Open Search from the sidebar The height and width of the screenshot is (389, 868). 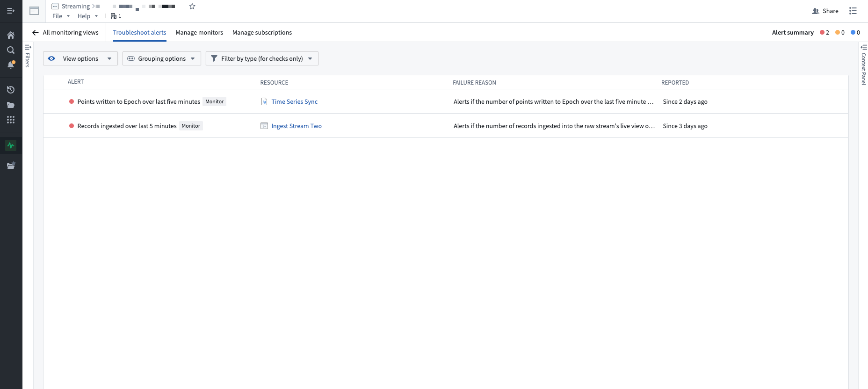(x=11, y=50)
